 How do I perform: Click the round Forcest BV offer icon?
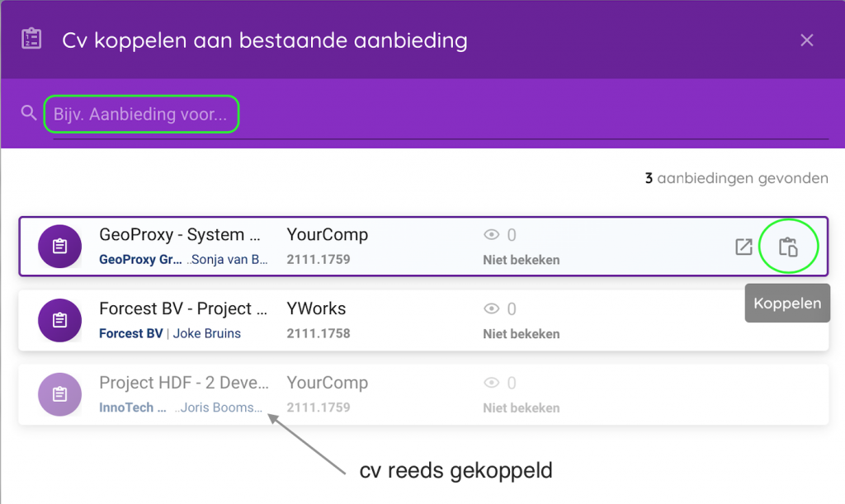[59, 320]
